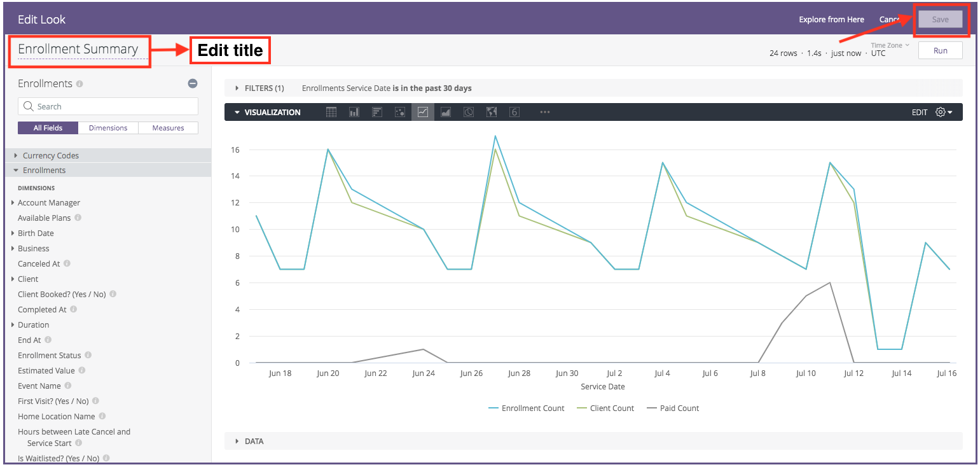The height and width of the screenshot is (467, 980).
Task: Click the Explore from Here link
Action: (831, 20)
